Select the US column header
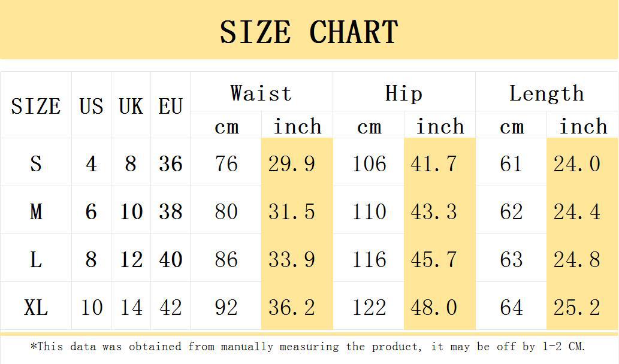Viewport: 619px width, 364px height. pyautogui.click(x=91, y=105)
